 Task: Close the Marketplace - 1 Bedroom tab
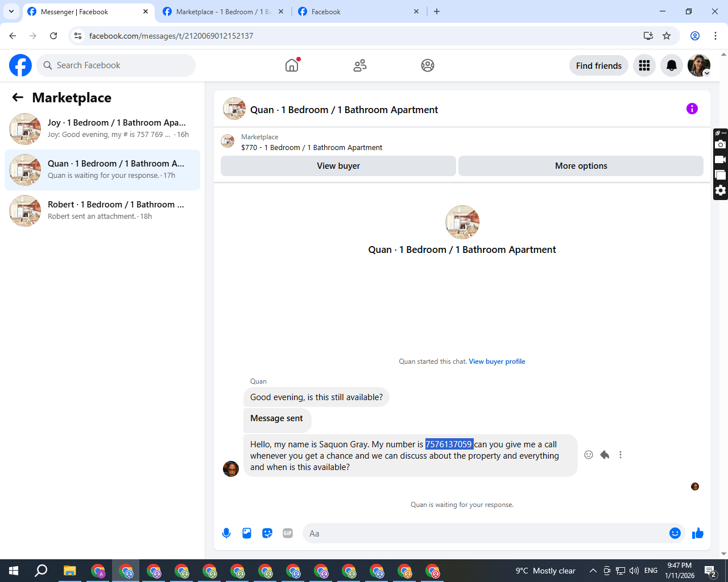click(281, 11)
